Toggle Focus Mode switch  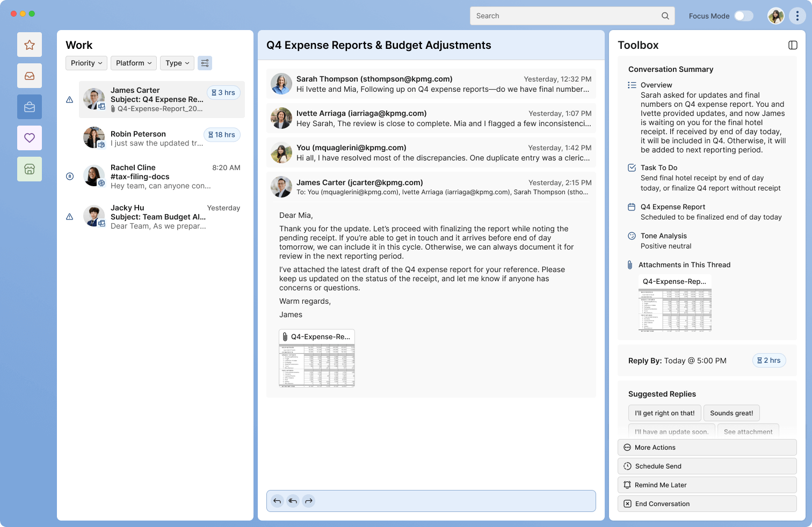[744, 16]
